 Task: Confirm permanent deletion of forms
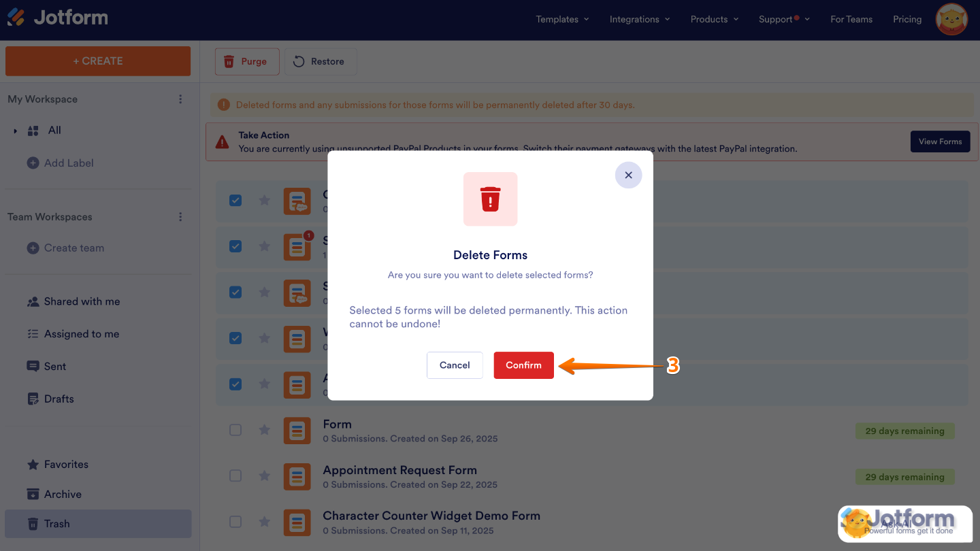click(x=523, y=365)
